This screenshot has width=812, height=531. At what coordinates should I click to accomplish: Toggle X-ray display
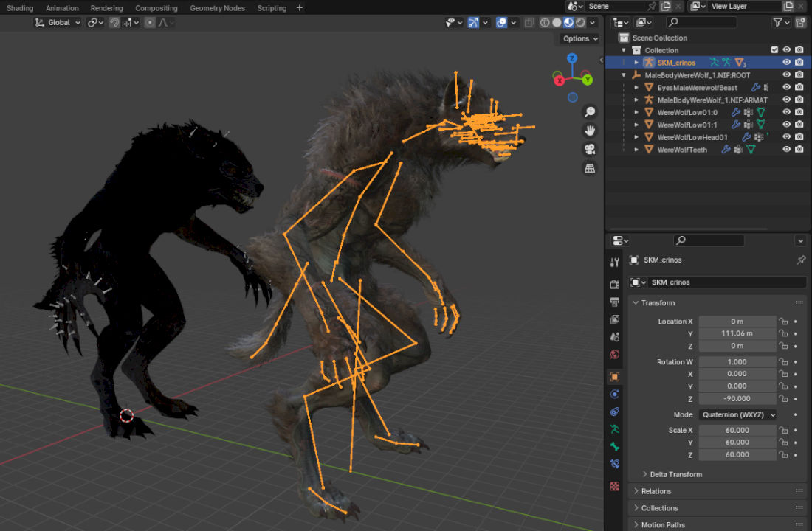pyautogui.click(x=529, y=22)
